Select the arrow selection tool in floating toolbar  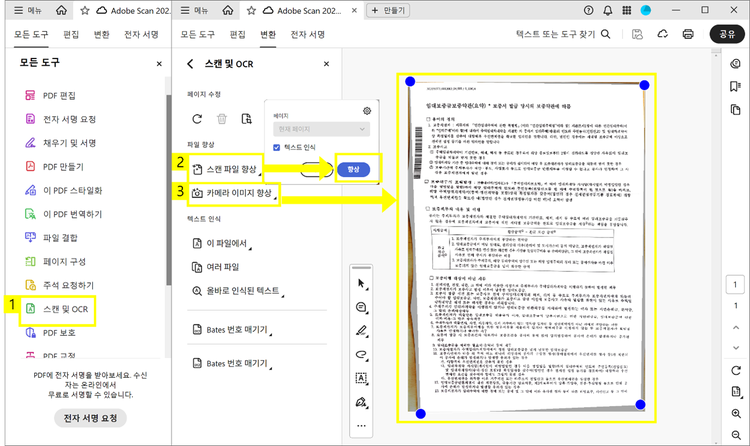pyautogui.click(x=361, y=283)
